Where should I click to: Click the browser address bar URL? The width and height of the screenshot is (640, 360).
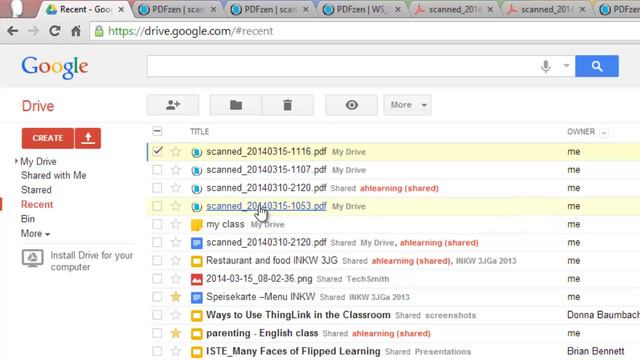190,31
